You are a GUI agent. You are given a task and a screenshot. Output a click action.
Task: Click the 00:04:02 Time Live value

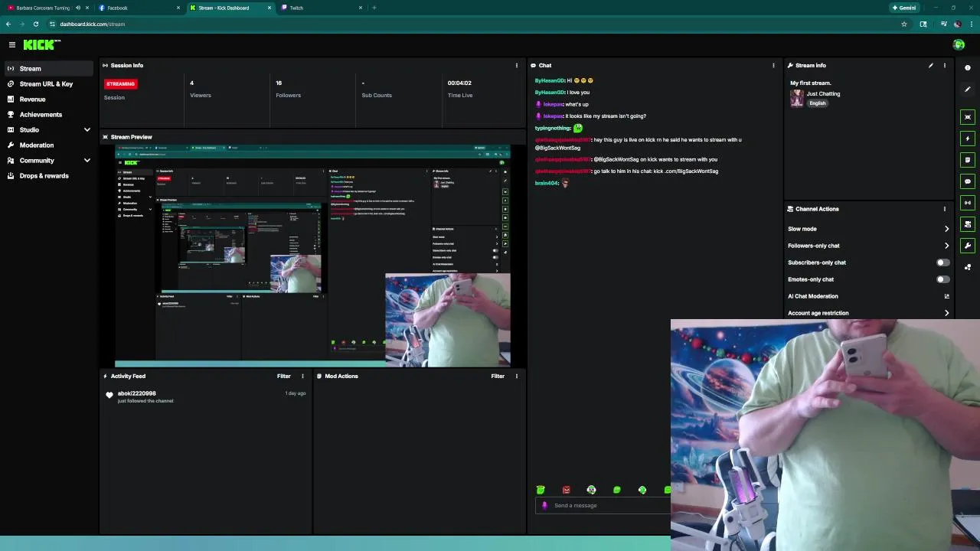[459, 83]
